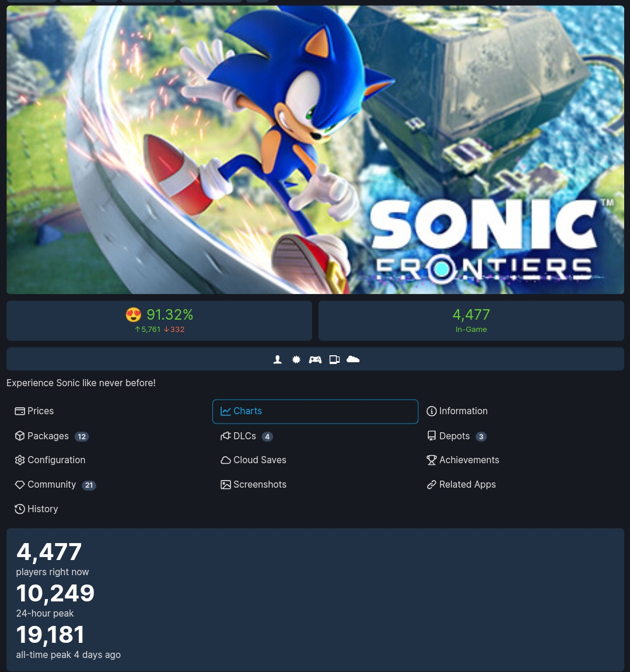Viewport: 630px width, 672px height.
Task: Click the single-player person icon
Action: (x=278, y=359)
